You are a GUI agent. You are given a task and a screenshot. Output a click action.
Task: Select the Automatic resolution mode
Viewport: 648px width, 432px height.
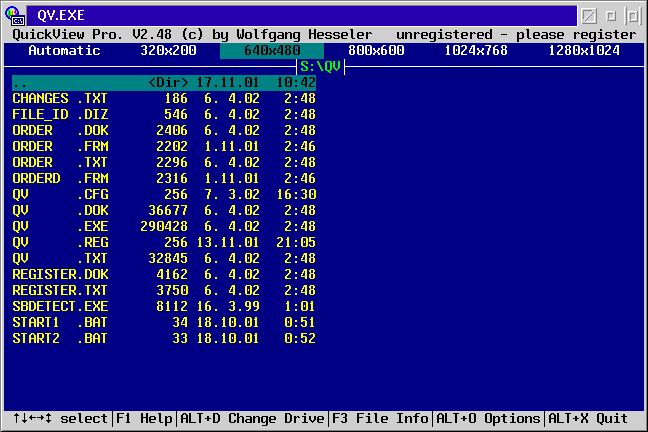click(x=64, y=50)
